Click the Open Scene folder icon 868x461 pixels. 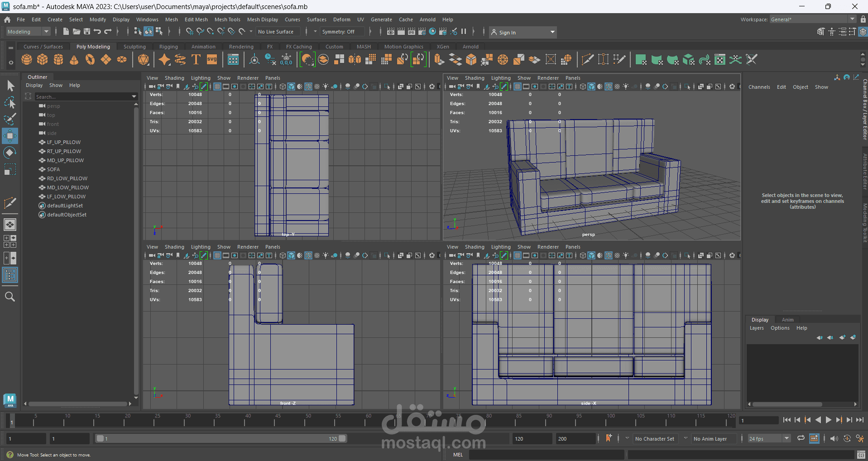coord(77,32)
